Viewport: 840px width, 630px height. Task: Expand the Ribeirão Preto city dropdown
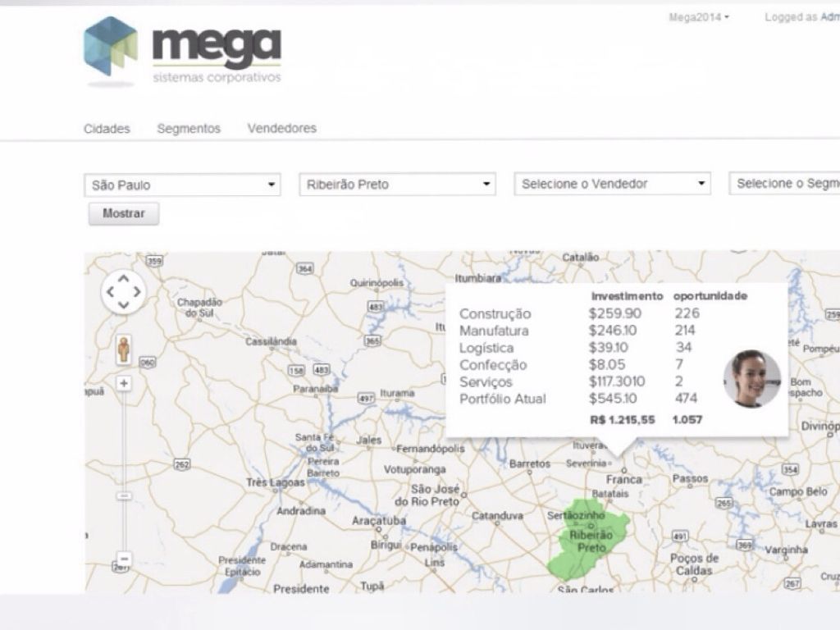click(x=397, y=185)
